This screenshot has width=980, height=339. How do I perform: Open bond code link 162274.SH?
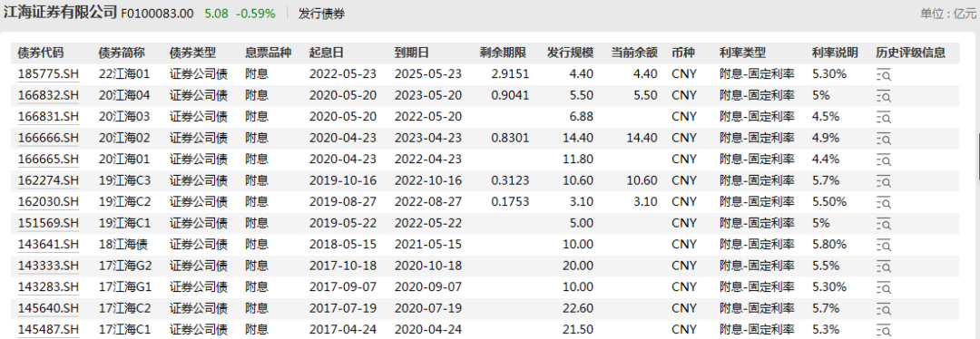click(x=49, y=180)
